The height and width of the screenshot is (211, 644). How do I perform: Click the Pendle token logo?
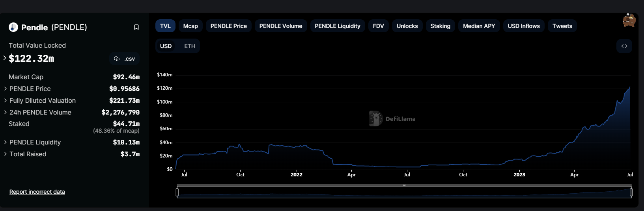13,27
